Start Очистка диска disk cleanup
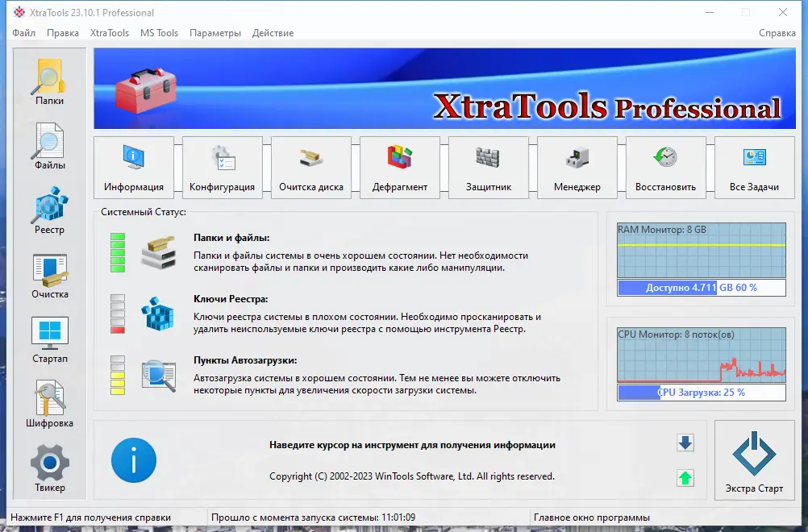The width and height of the screenshot is (808, 532). 310,168
